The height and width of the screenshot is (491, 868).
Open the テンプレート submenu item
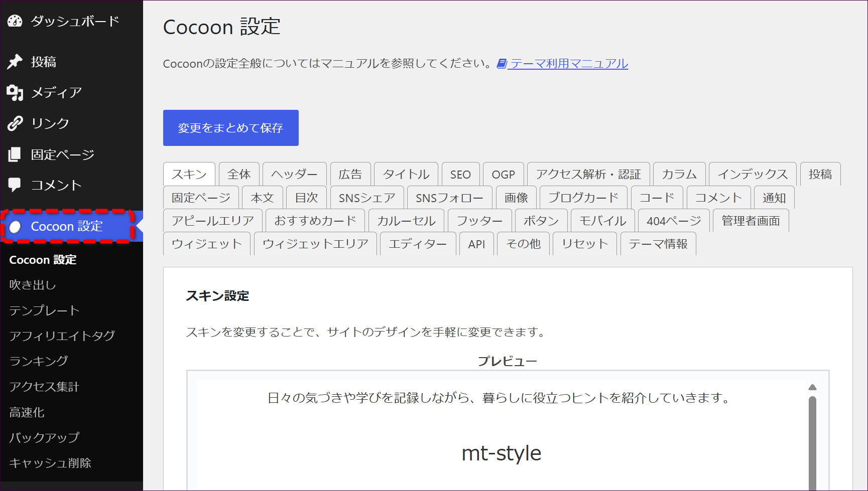pos(44,310)
